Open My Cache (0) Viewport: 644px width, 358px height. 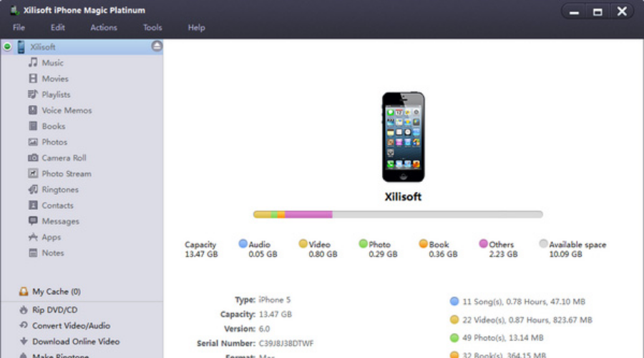coord(57,291)
